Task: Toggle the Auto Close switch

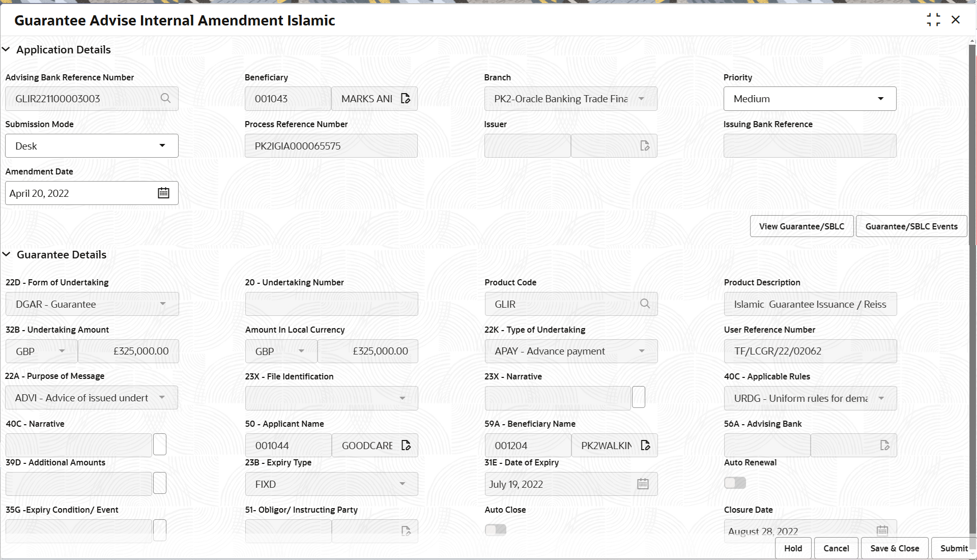Action: coord(496,530)
